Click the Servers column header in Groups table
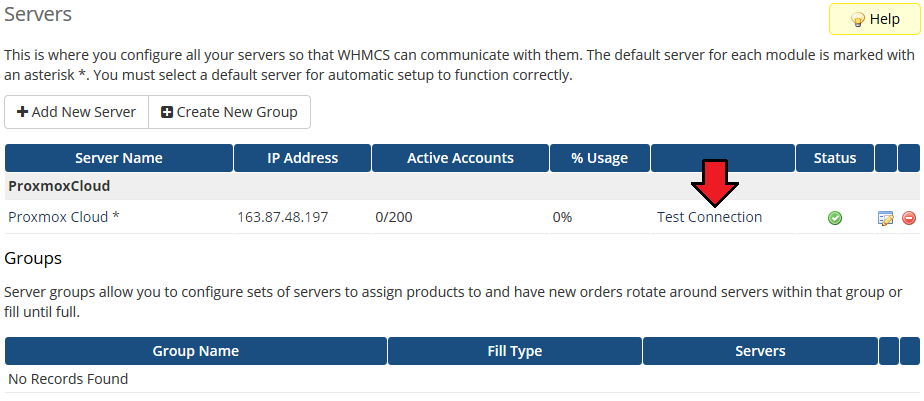924x401 pixels. 760,351
